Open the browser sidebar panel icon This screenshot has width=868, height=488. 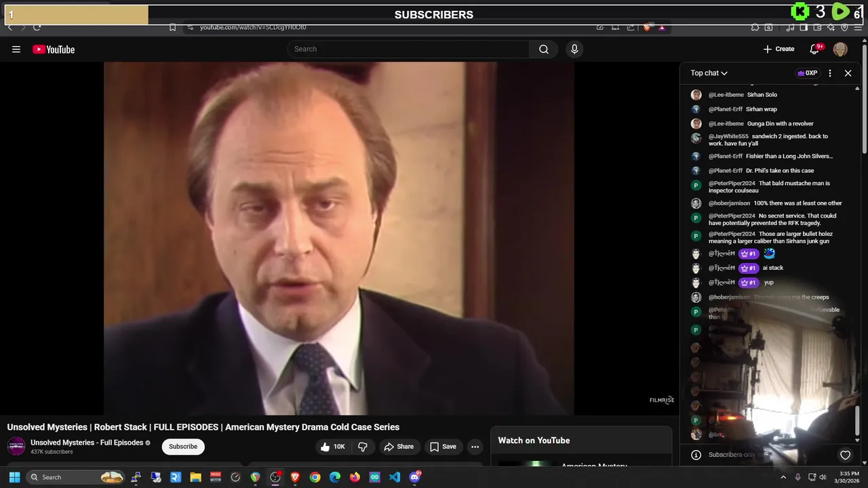click(x=804, y=27)
